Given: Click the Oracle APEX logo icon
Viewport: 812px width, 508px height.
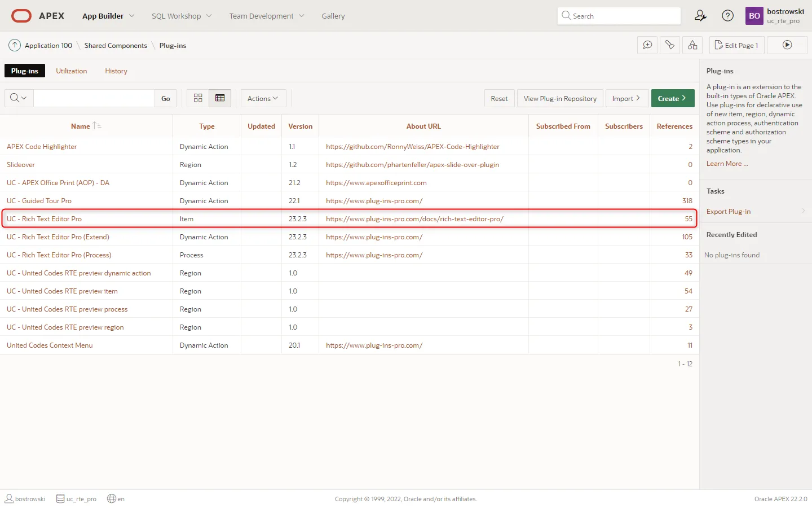Looking at the screenshot, I should (x=21, y=16).
